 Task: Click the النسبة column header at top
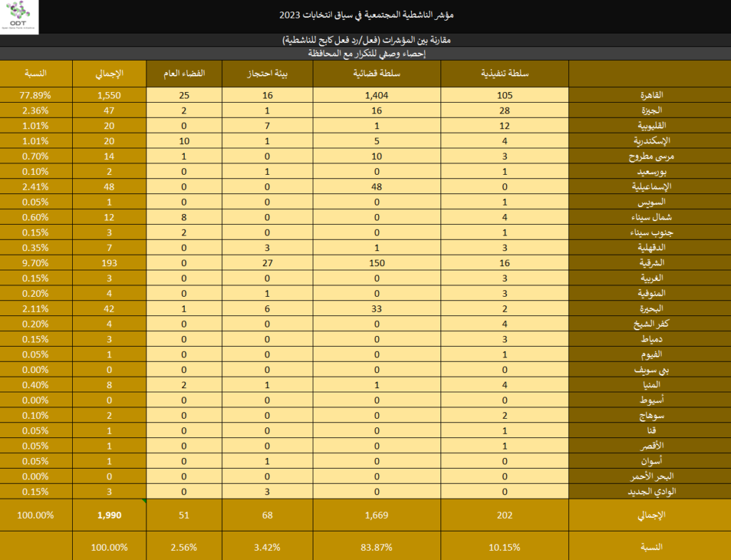[36, 73]
